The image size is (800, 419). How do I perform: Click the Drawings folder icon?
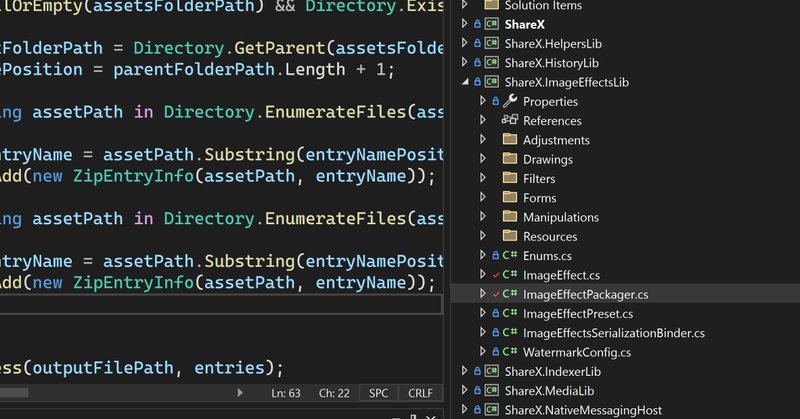[x=510, y=159]
